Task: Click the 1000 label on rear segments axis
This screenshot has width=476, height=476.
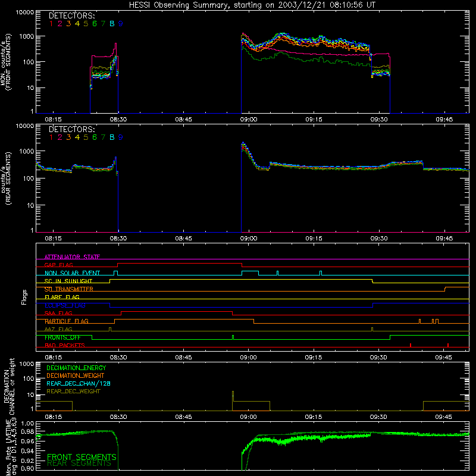Action: tap(27, 151)
